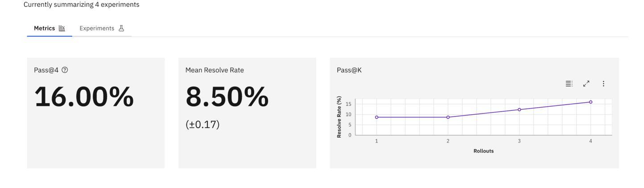Open the Metrics tab

(50, 28)
